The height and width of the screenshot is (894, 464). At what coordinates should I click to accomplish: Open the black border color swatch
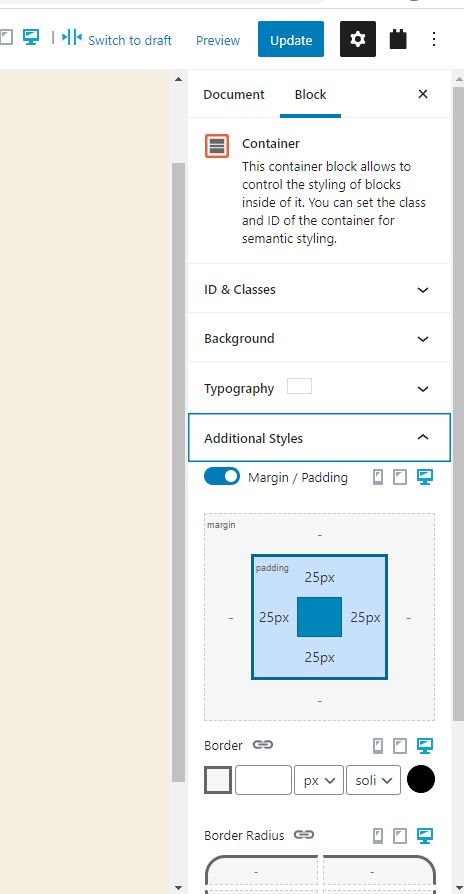tap(421, 779)
